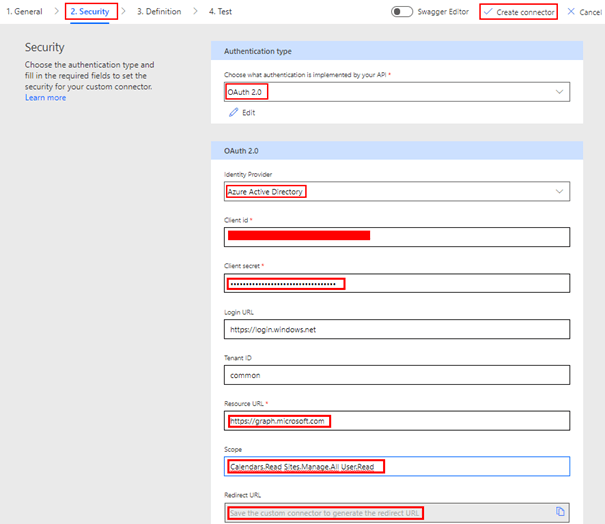
Task: Select the Tenant ID field
Action: click(396, 375)
